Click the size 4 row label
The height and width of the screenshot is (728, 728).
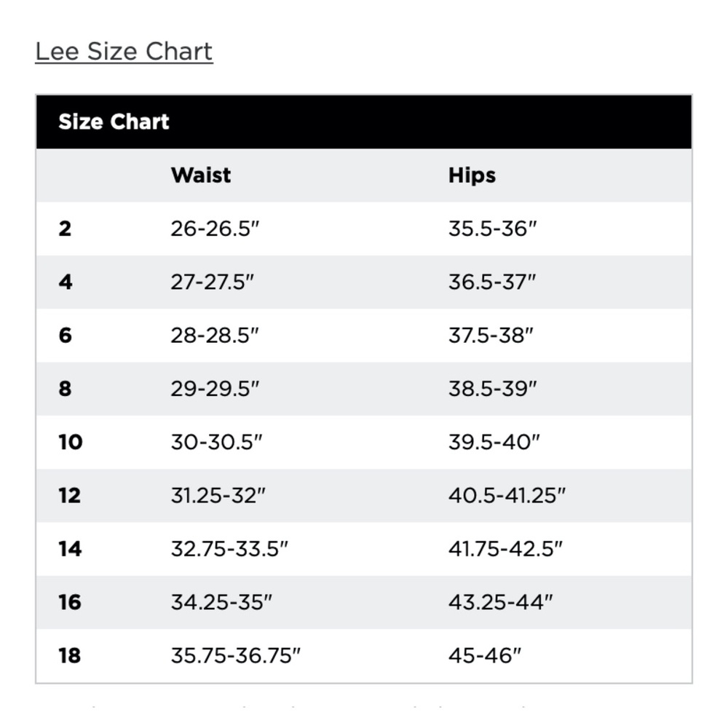pyautogui.click(x=66, y=282)
